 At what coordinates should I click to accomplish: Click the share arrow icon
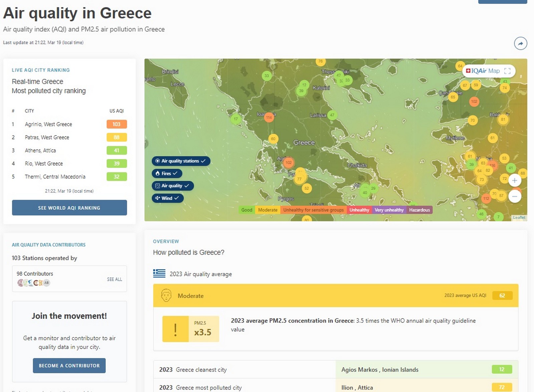tap(520, 43)
